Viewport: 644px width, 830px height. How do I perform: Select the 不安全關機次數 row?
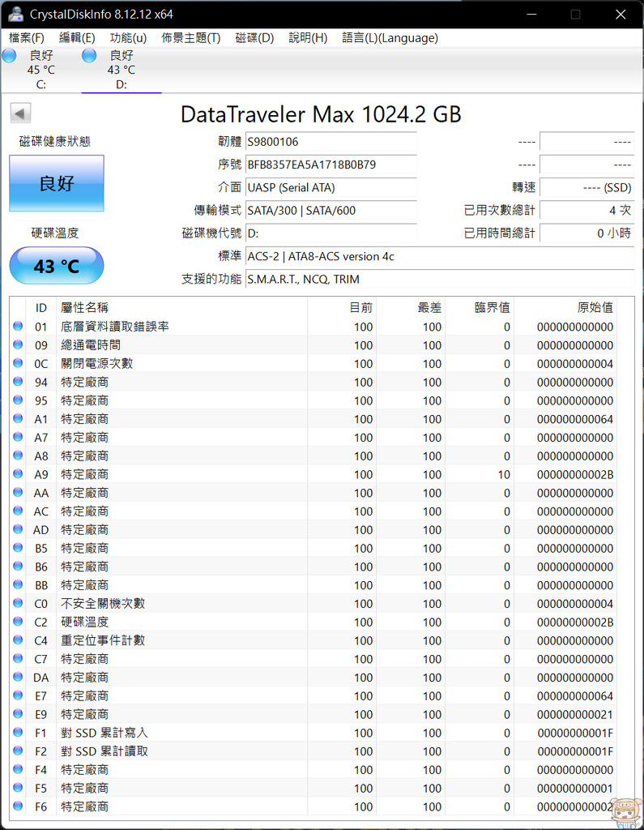[313, 603]
